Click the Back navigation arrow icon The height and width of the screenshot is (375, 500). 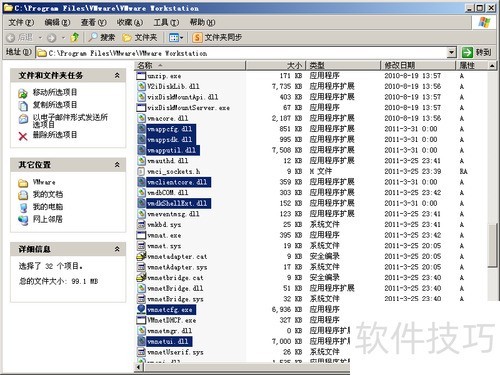(x=11, y=38)
